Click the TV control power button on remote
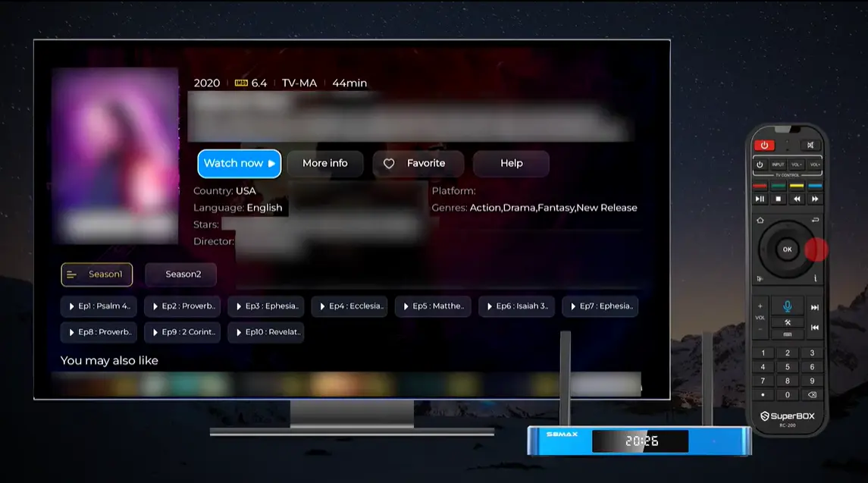 [x=760, y=165]
